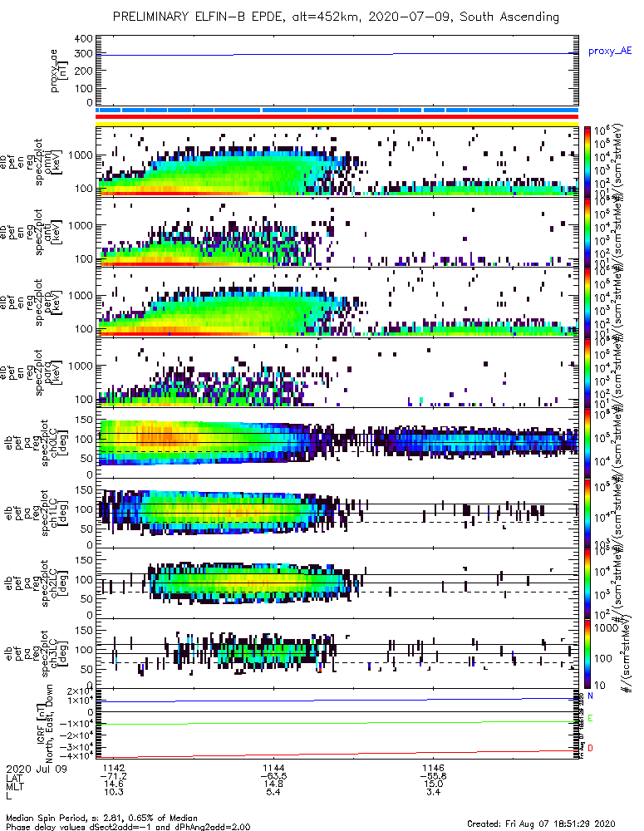Image resolution: width=644 pixels, height=831 pixels.
Task: Click the anti energy spectrogram panel
Action: coord(337,232)
